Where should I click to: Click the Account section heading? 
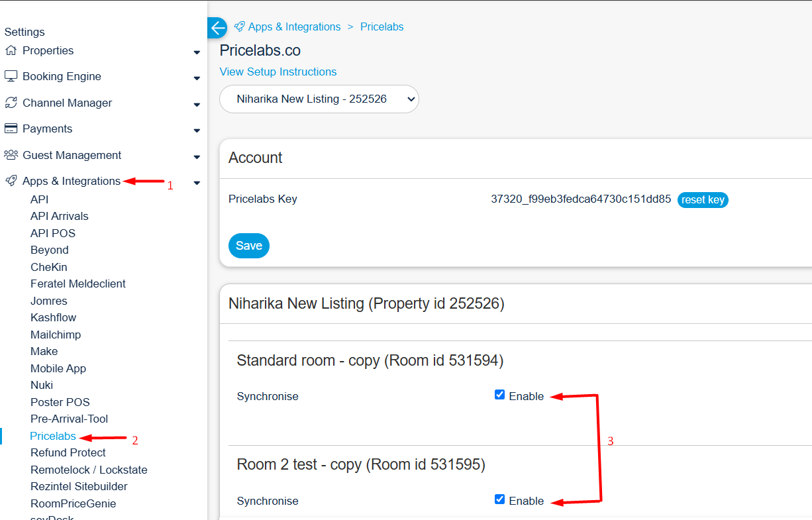[256, 158]
